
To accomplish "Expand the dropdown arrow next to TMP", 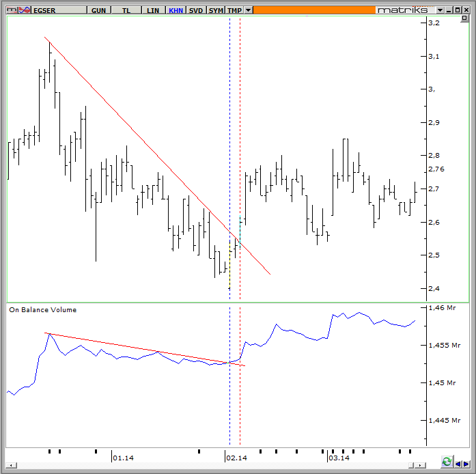I will (x=248, y=10).
